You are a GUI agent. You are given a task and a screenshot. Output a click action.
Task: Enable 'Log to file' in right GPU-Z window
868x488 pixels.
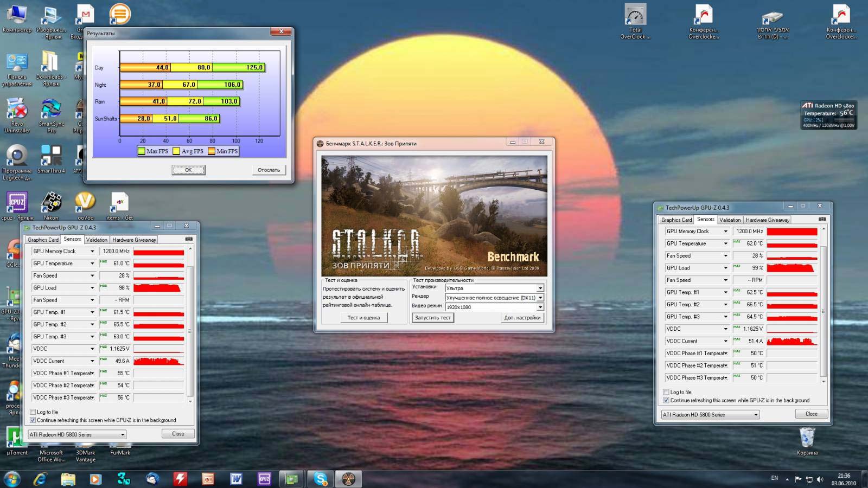point(666,392)
